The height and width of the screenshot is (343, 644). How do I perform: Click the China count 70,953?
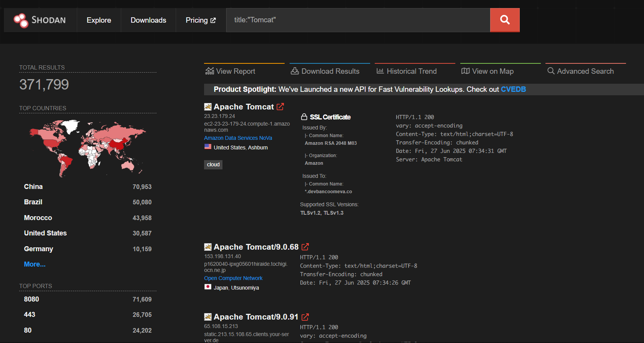(142, 187)
